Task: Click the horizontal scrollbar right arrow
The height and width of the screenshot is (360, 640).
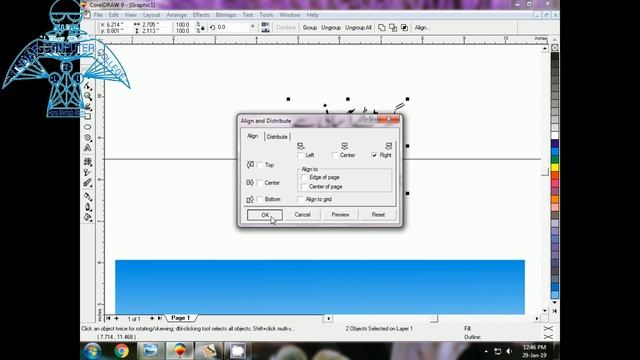Action: click(537, 318)
